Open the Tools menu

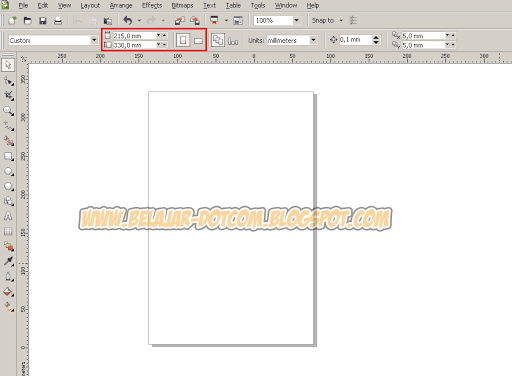[x=258, y=6]
